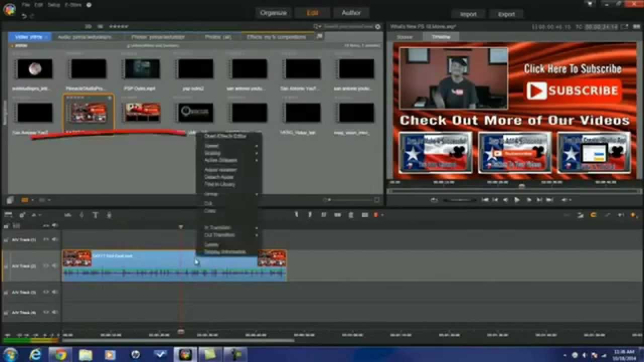Click the red marker icon on timeline toolbar
The height and width of the screenshot is (362, 644).
tap(375, 215)
